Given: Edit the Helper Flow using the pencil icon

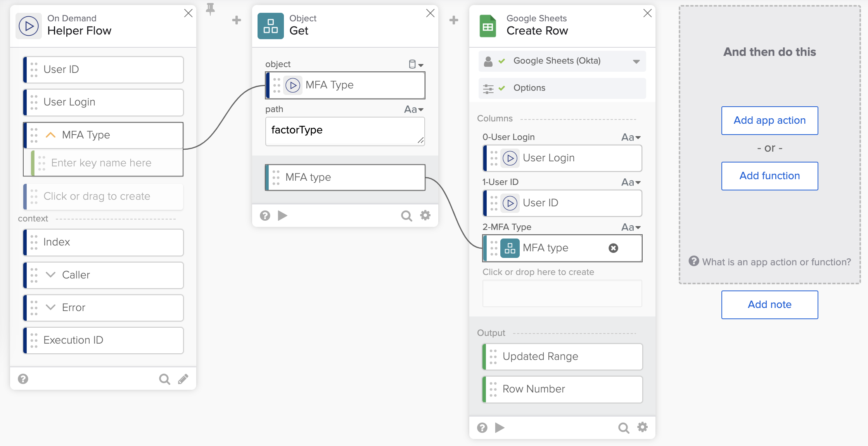Looking at the screenshot, I should click(x=183, y=379).
